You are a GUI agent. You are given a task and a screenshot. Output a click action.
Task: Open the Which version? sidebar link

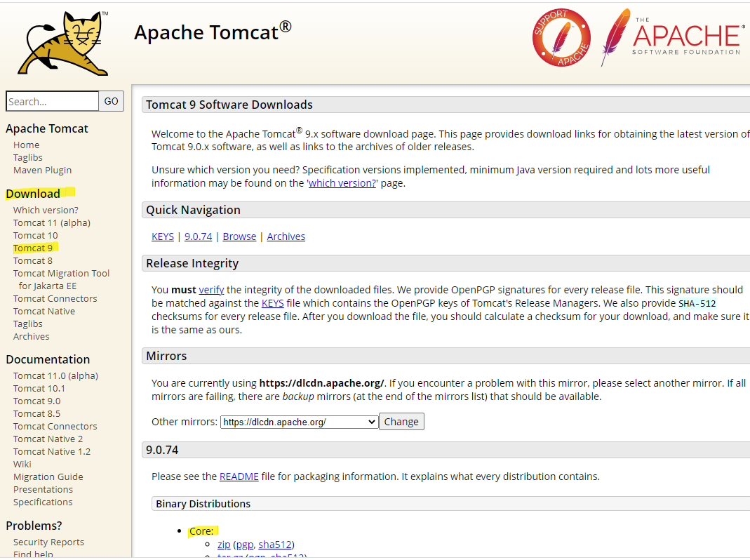coord(46,210)
